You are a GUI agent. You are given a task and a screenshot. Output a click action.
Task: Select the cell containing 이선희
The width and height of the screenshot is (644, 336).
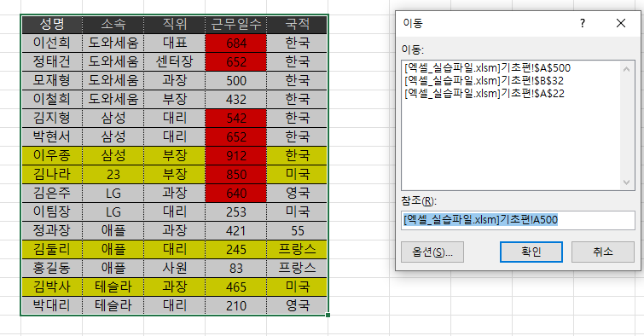(x=52, y=43)
